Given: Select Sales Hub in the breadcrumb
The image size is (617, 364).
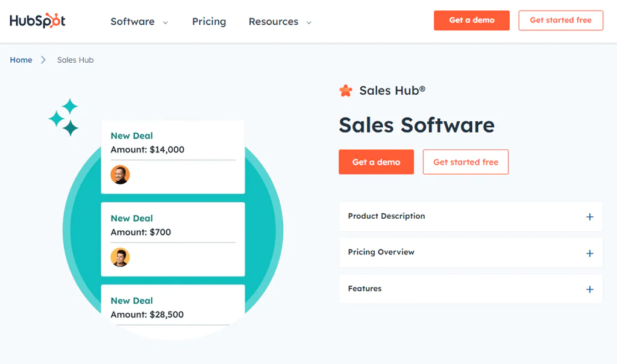Looking at the screenshot, I should (75, 60).
